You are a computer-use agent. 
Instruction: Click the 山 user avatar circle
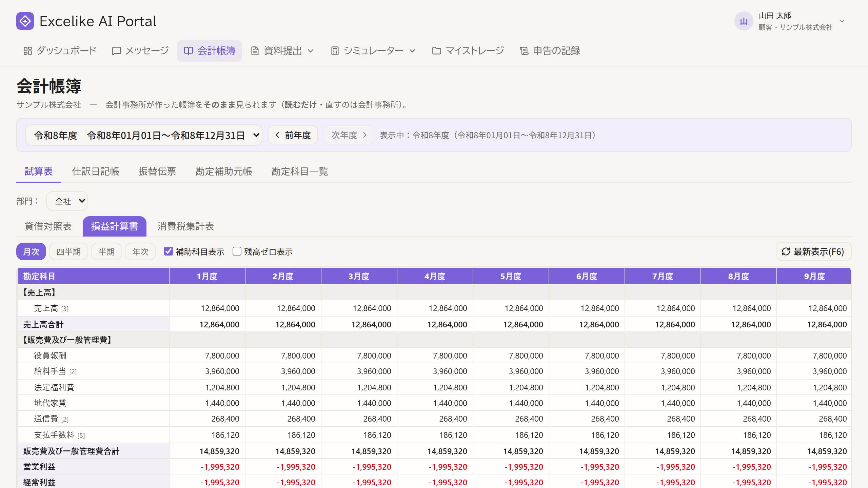744,21
